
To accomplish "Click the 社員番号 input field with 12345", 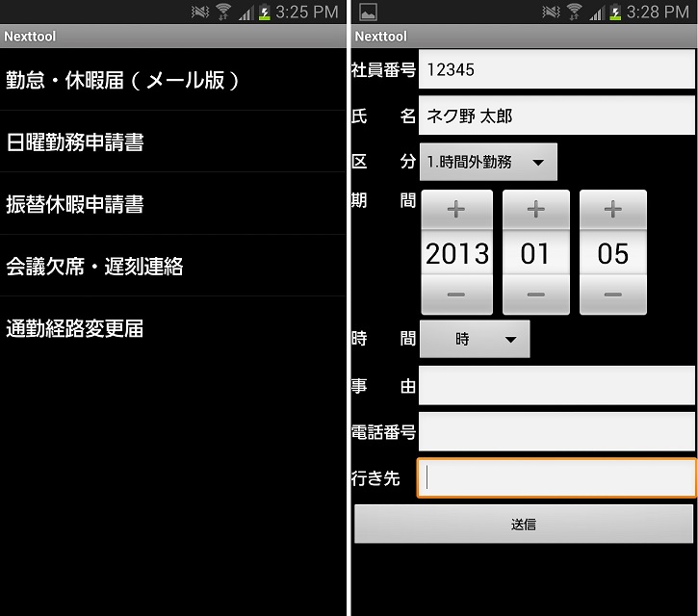I will pos(556,69).
